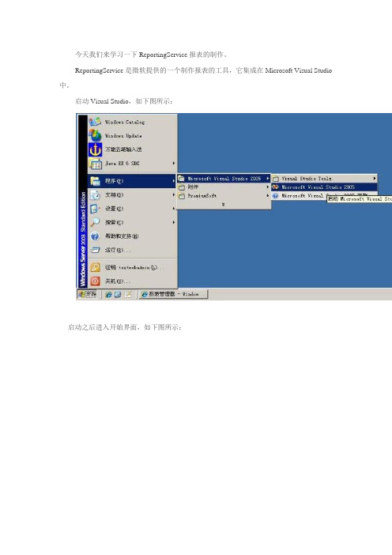
Task: Choose 注销 log off entry with key icon
Action: pyautogui.click(x=132, y=267)
